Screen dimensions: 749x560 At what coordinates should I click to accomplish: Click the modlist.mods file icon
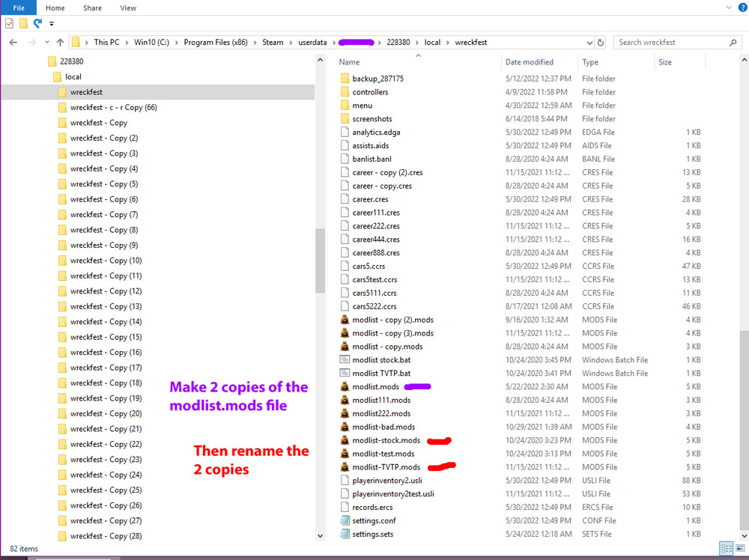click(x=345, y=386)
